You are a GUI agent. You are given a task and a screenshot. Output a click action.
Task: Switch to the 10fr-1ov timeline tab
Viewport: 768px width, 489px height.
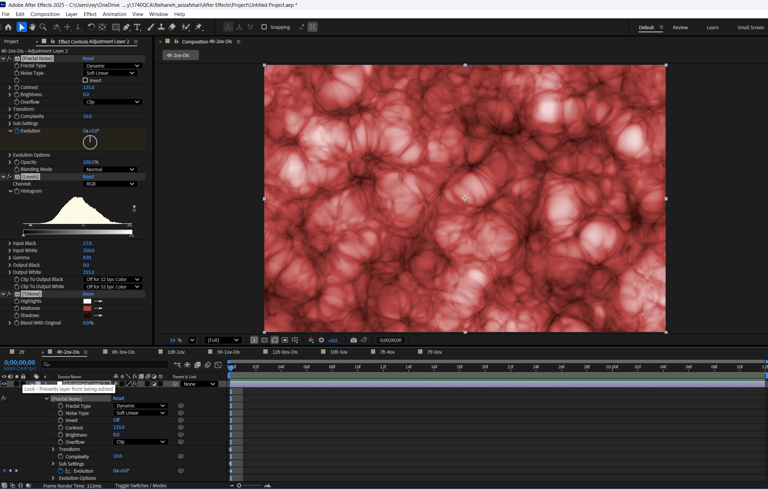click(x=176, y=352)
